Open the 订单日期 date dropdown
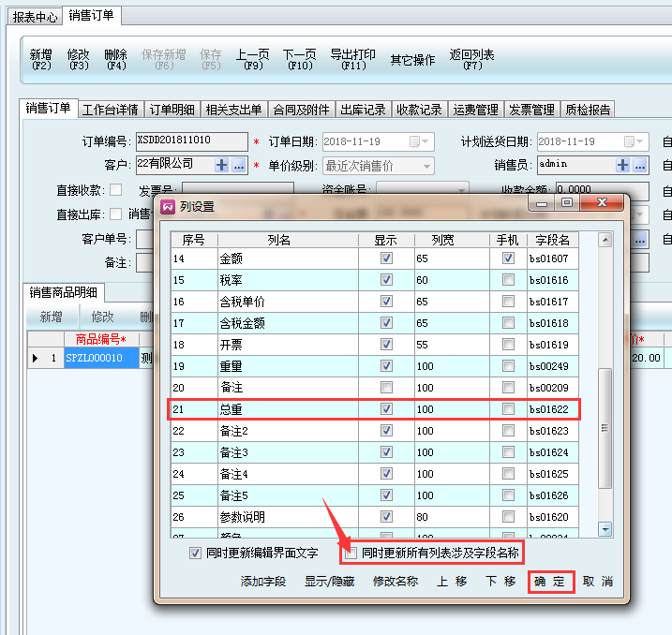Viewport: 672px width, 635px height. 426,141
